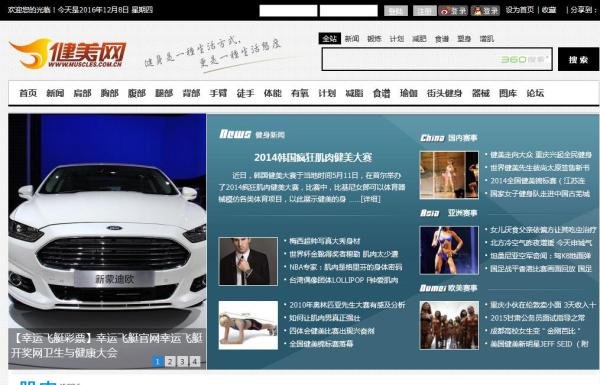Open the news link starting with 世界杯金靴

tap(344, 254)
